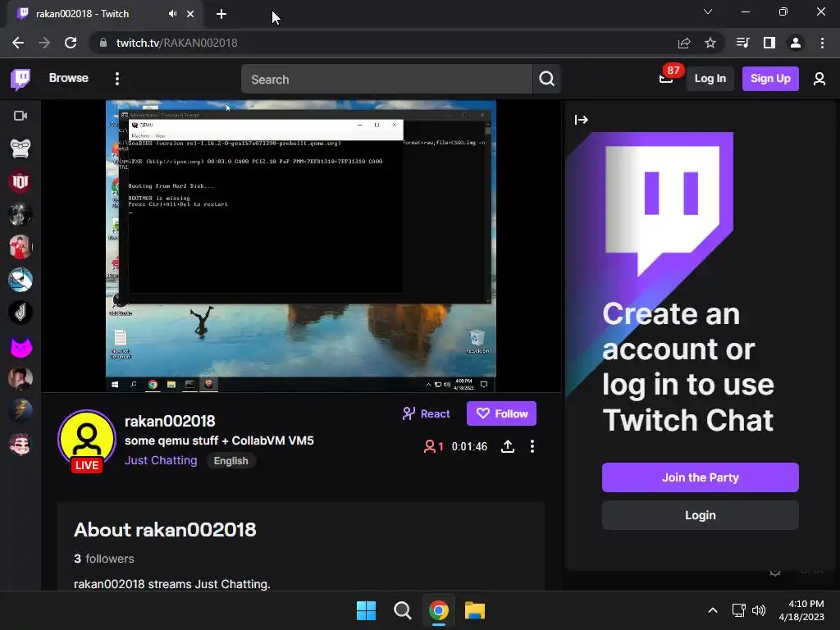Click the Join the Party button
Viewport: 840px width, 630px height.
701,477
